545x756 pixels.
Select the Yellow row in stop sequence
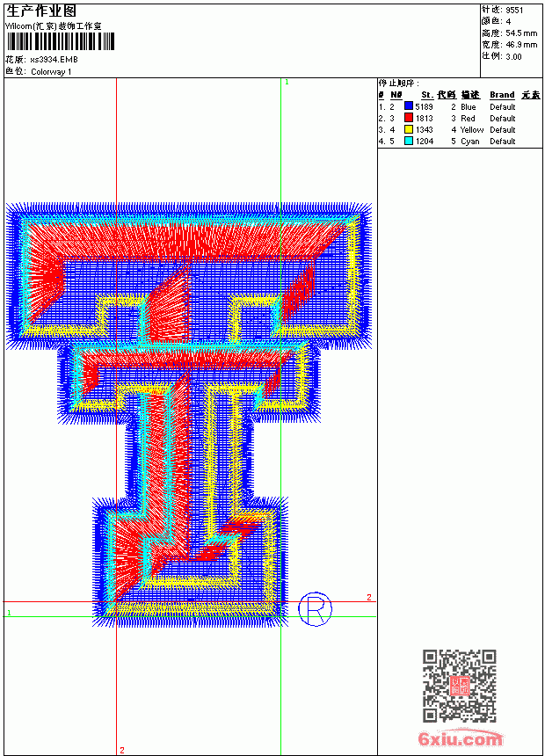point(447,130)
